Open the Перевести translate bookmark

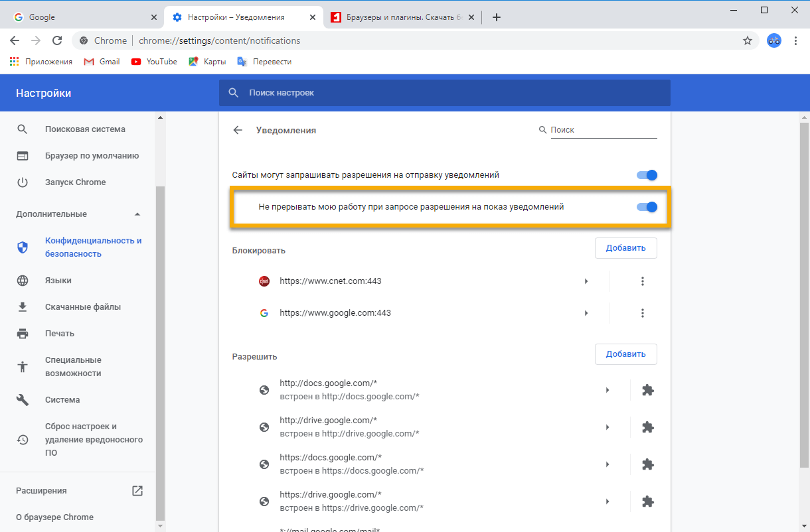click(264, 62)
